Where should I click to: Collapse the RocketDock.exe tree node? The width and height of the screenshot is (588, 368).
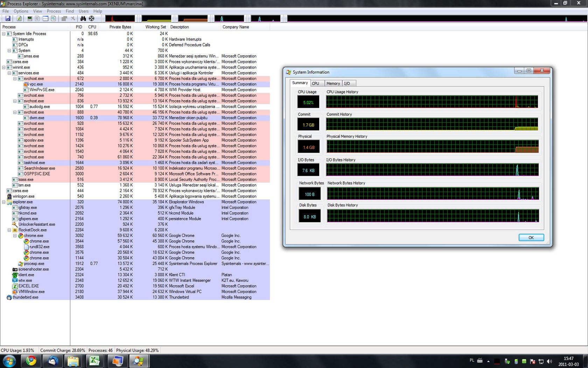9,230
